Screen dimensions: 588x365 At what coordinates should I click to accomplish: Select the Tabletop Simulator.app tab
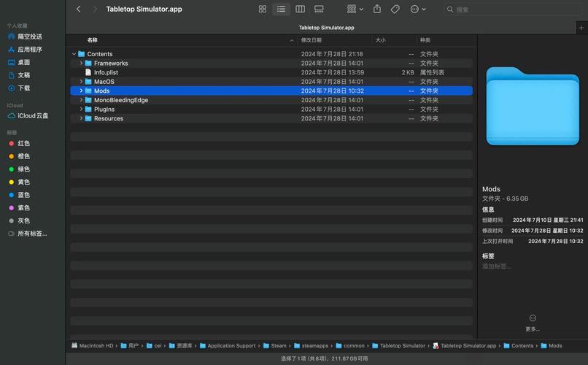(x=326, y=28)
